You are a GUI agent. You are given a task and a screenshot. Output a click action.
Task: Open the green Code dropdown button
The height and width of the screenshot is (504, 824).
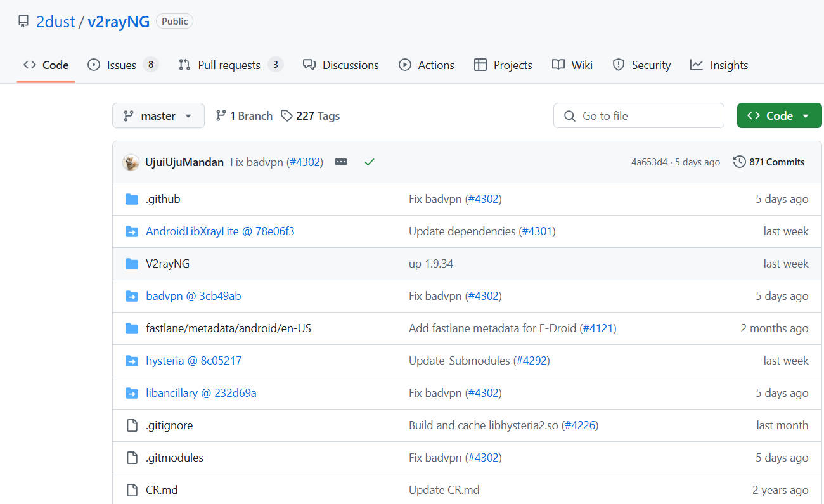[779, 116]
